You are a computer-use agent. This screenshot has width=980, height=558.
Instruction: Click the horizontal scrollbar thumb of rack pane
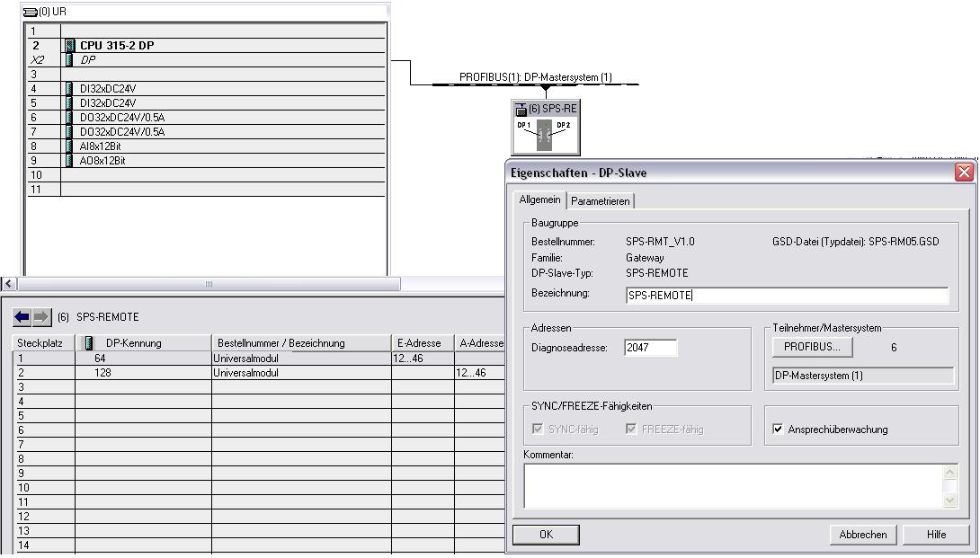[x=209, y=284]
